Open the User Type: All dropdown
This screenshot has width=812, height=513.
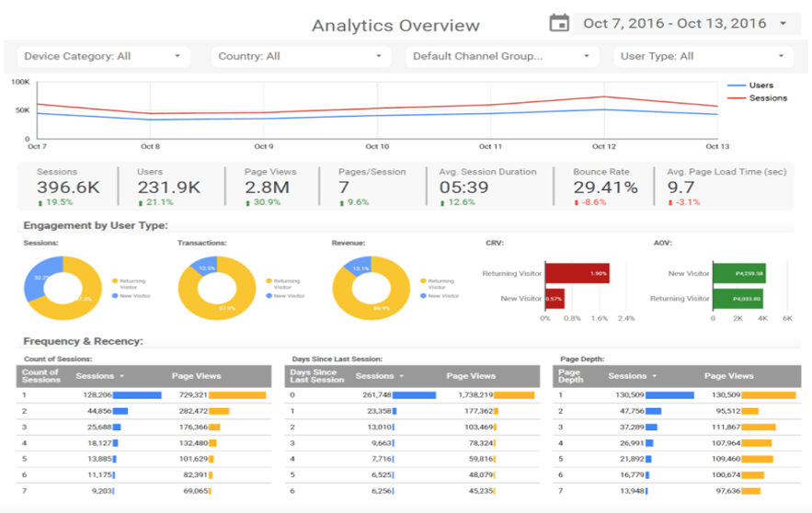click(x=703, y=56)
